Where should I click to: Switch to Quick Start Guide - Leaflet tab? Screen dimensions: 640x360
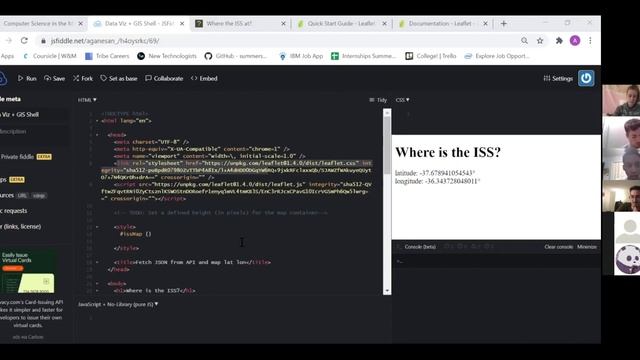click(x=341, y=24)
